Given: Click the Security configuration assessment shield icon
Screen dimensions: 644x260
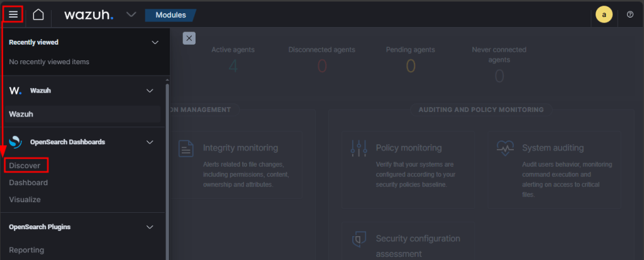Looking at the screenshot, I should pos(358,240).
